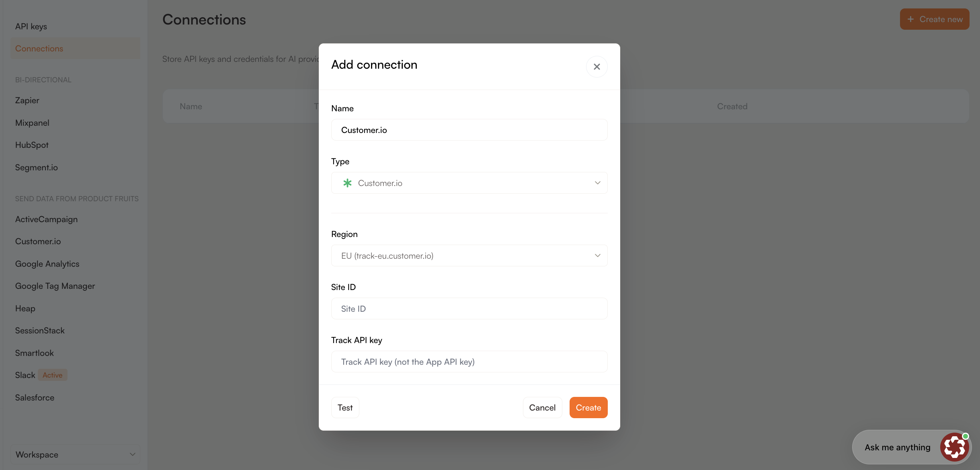Click the Track API key field
980x470 pixels.
(x=469, y=362)
